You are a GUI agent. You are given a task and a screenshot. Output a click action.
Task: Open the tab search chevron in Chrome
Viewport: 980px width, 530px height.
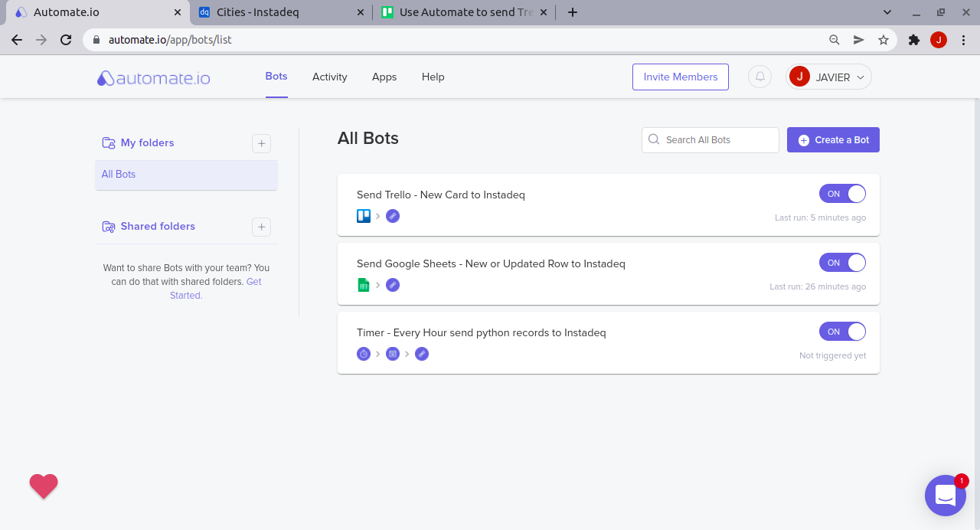tap(887, 12)
